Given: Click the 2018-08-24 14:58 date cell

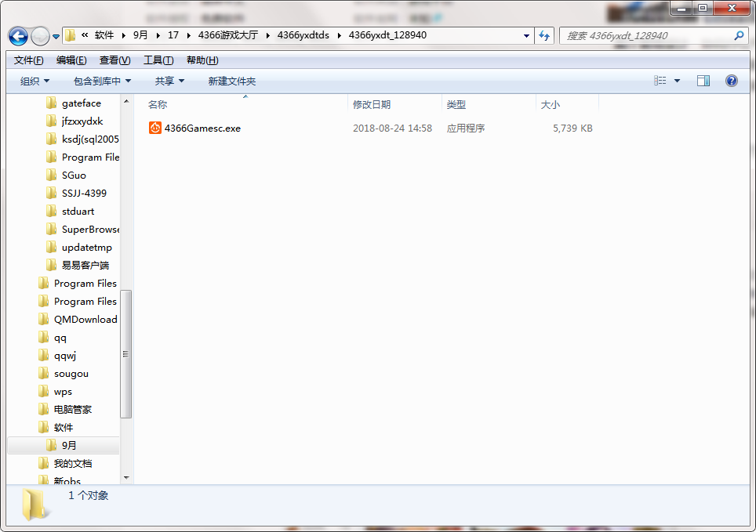Looking at the screenshot, I should 392,128.
